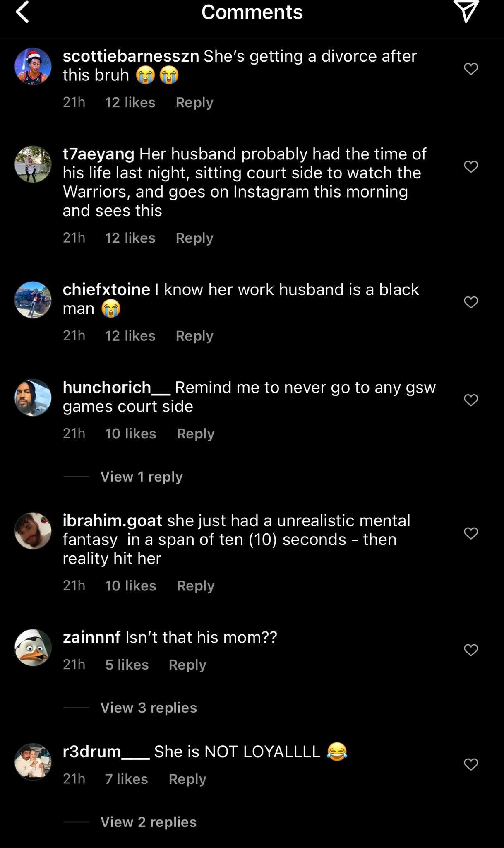
Task: Heart the r3drum____ comment
Action: 471,764
